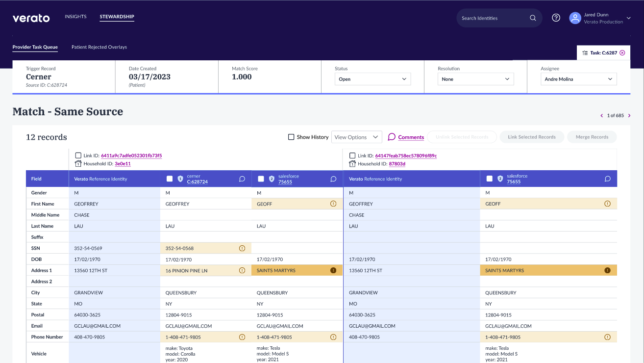Viewport: 644px width, 363px height.
Task: Enable the Show History checkbox
Action: 291,137
